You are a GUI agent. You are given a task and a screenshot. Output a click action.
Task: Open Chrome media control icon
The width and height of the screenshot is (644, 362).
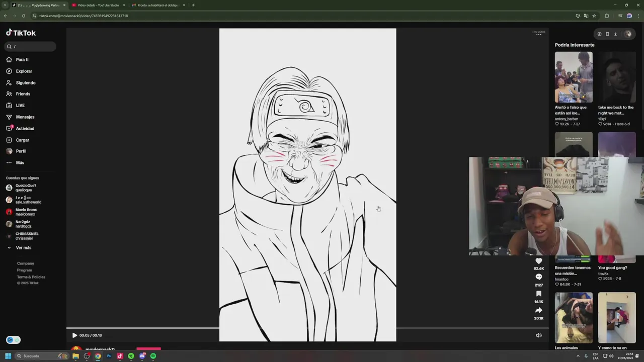[x=621, y=16]
